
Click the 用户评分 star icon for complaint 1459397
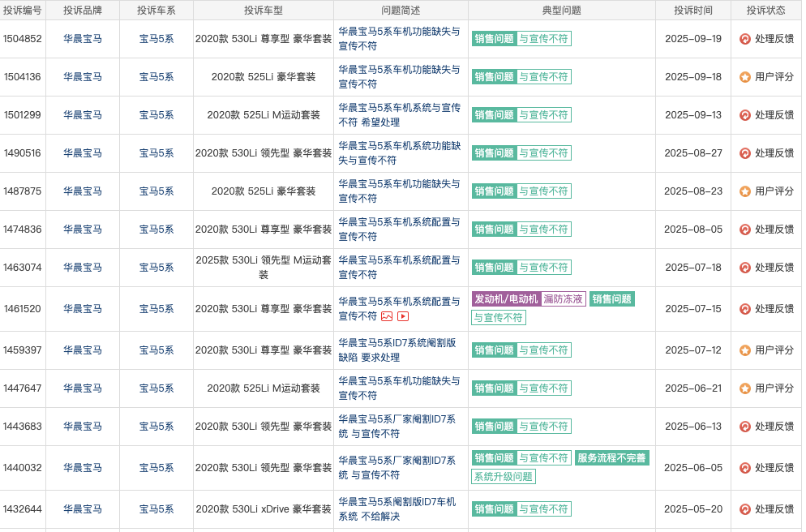tap(744, 350)
